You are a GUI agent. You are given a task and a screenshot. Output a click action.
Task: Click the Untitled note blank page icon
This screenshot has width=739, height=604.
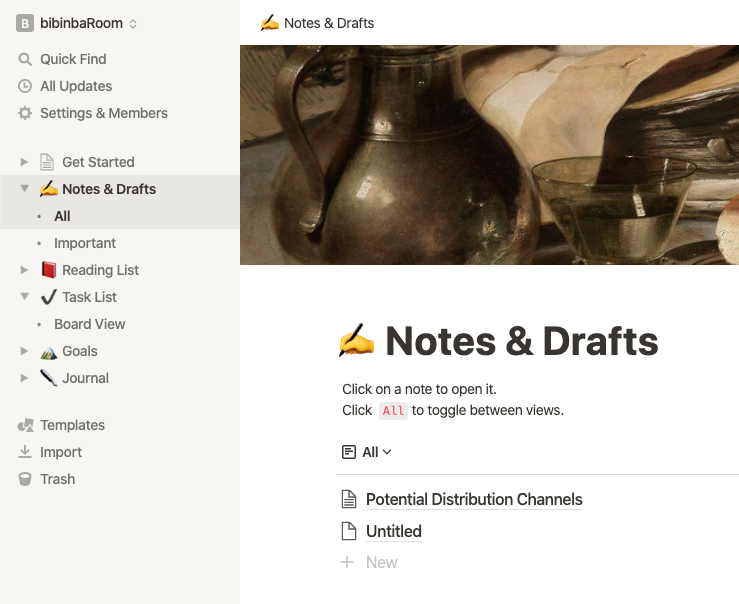click(x=349, y=531)
